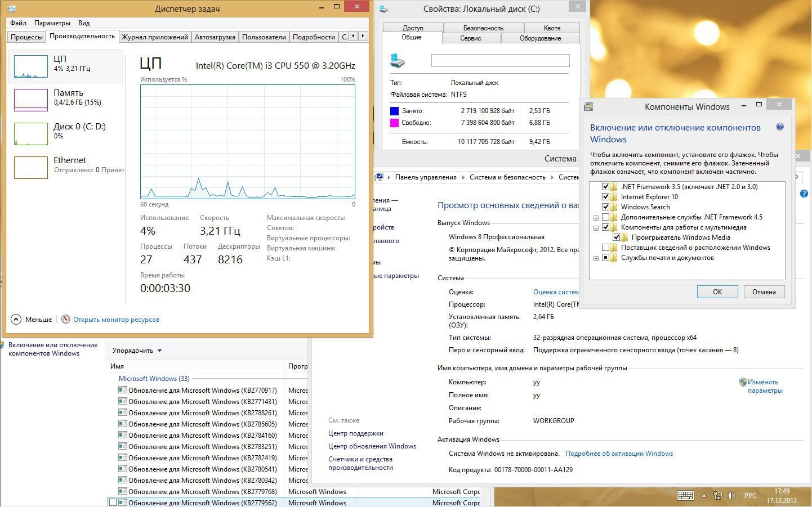Open Центр поддержки link
The image size is (812, 507).
356,433
